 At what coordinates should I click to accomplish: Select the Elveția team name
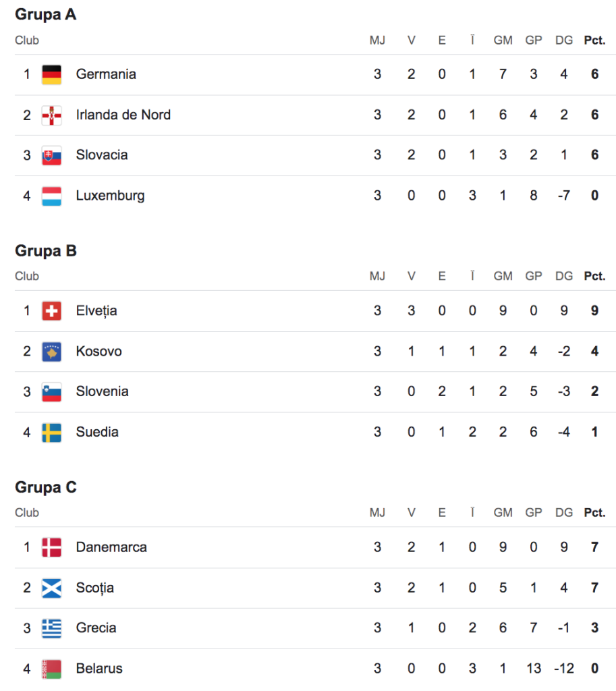click(96, 311)
